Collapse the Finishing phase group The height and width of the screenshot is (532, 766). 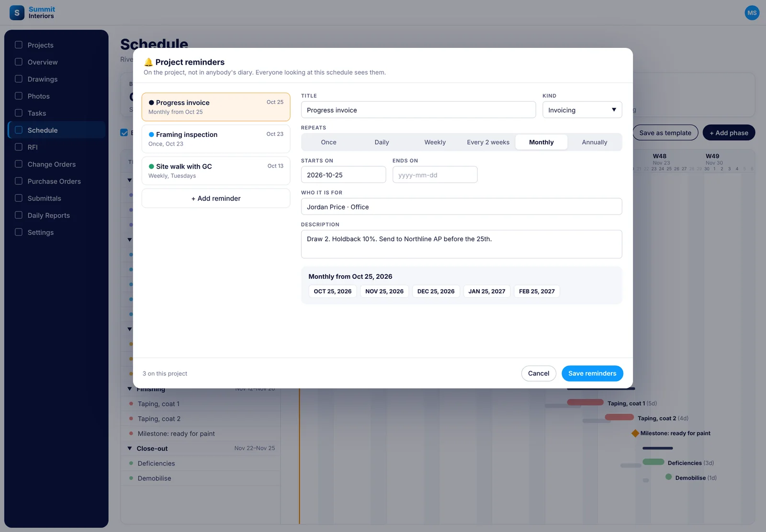[x=130, y=389]
